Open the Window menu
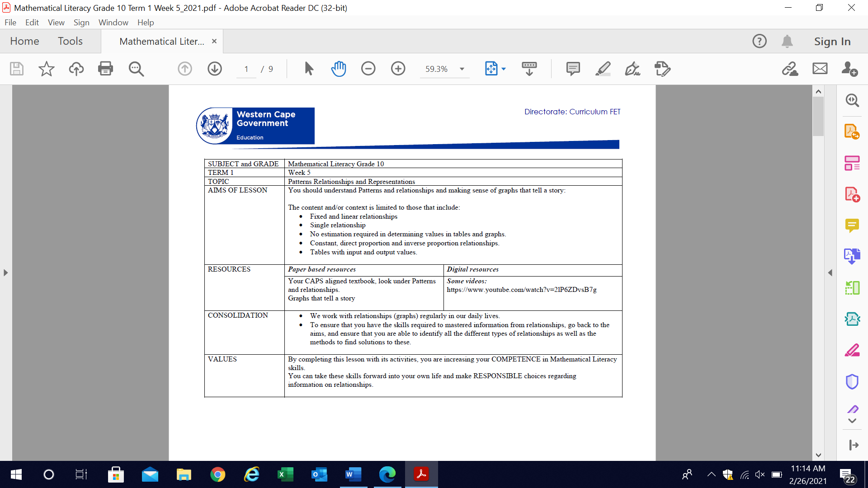 pos(113,22)
